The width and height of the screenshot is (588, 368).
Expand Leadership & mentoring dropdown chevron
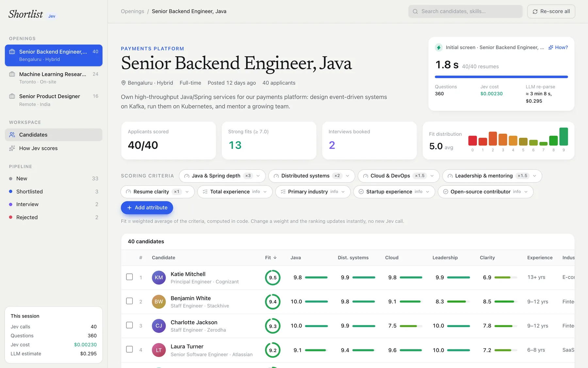pos(534,176)
